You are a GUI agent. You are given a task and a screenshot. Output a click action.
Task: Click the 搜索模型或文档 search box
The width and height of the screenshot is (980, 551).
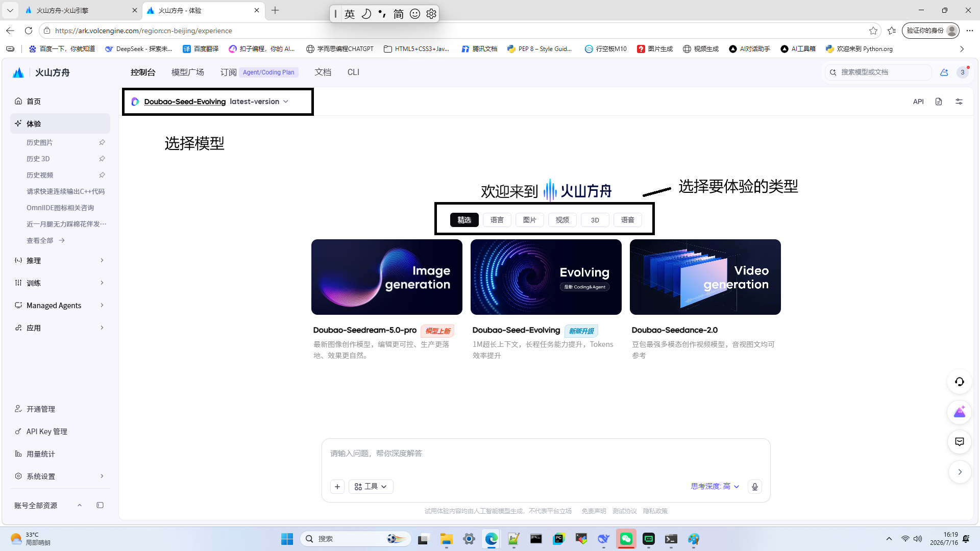click(878, 72)
